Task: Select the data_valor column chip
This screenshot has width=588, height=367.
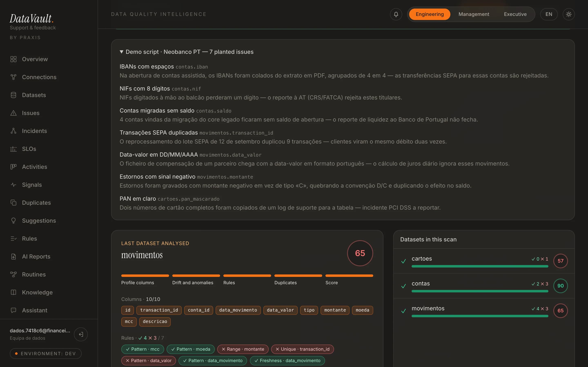Action: [280, 310]
